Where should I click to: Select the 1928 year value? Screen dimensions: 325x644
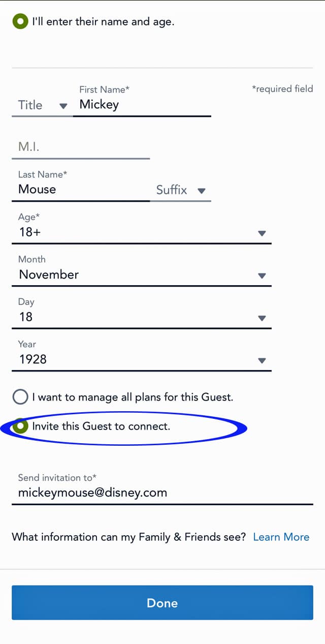coord(33,359)
